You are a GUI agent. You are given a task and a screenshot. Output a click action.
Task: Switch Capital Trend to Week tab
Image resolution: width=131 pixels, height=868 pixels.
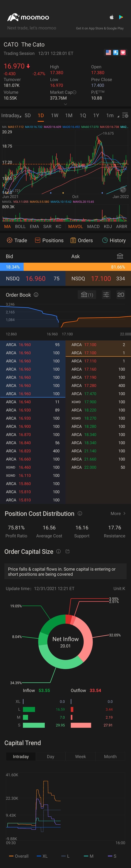(80, 756)
